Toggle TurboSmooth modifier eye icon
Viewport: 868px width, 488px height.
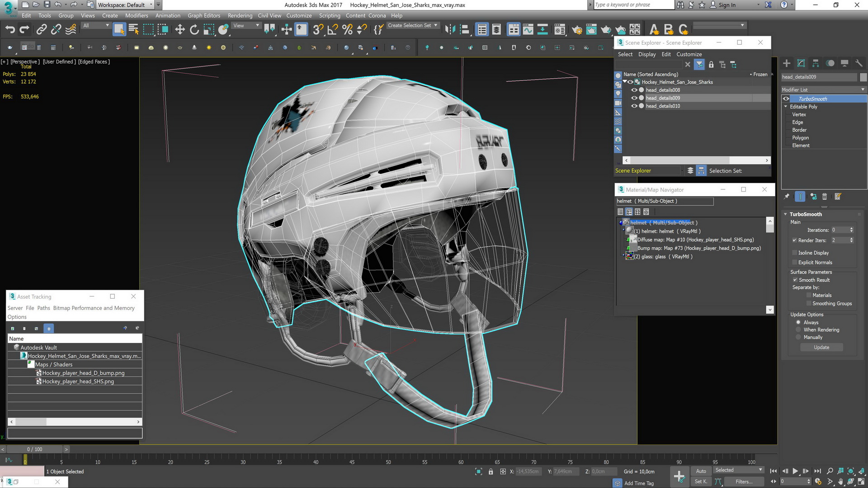tap(786, 99)
